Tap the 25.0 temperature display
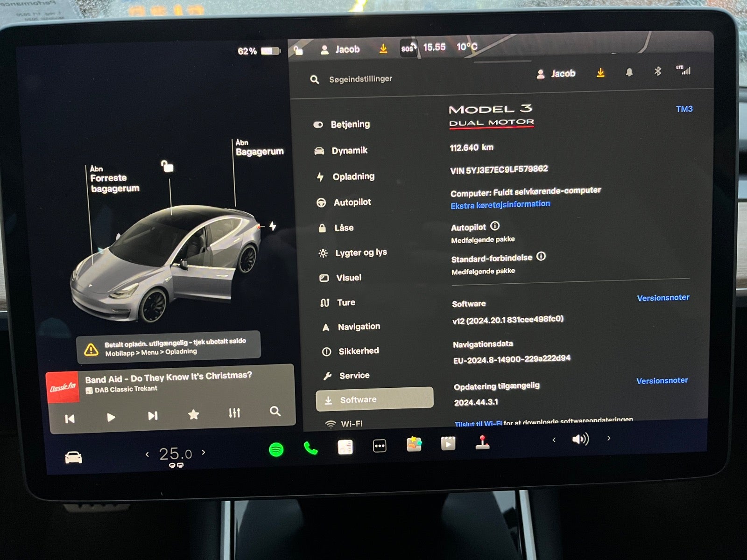The height and width of the screenshot is (560, 747). point(176,454)
